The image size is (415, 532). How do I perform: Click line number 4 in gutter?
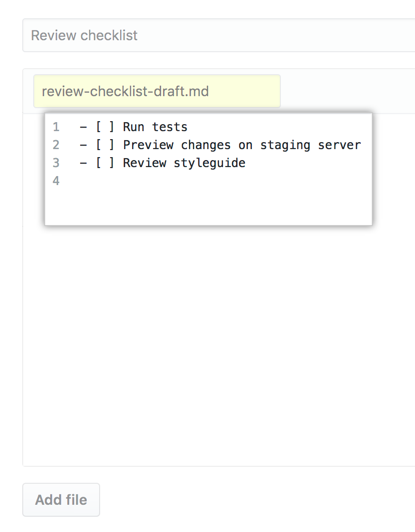coord(56,181)
